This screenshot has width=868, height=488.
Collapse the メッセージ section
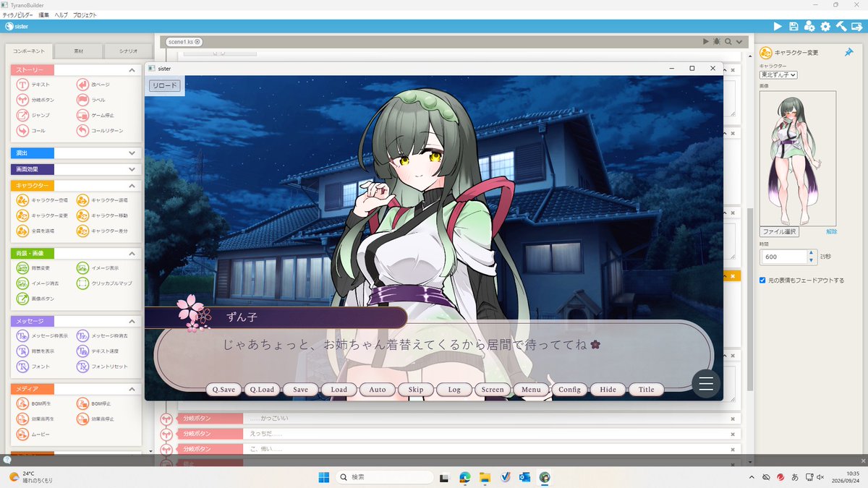[x=132, y=321]
